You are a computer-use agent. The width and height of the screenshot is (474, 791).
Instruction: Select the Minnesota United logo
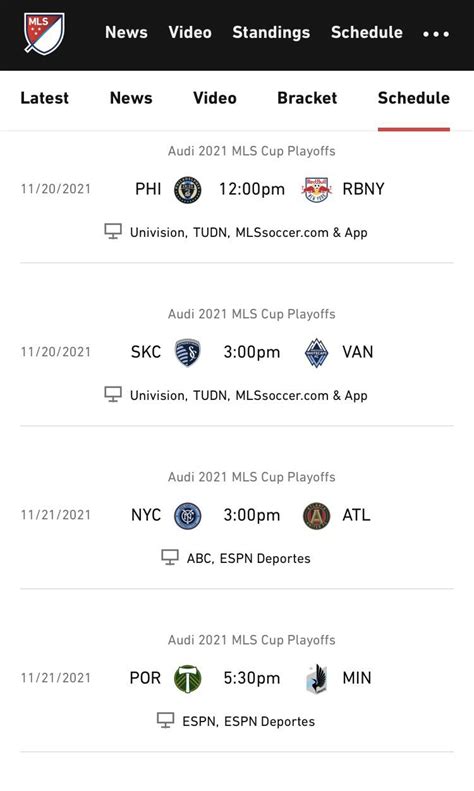pyautogui.click(x=316, y=679)
